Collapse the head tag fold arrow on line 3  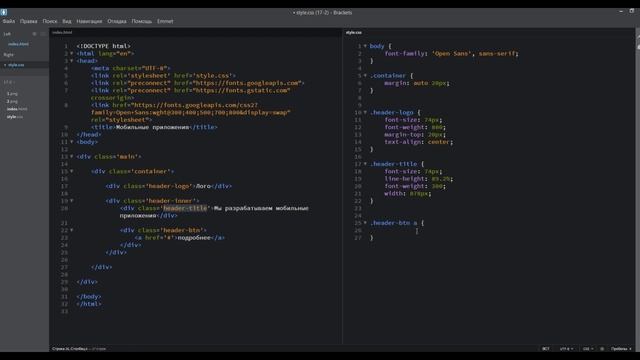pos(72,61)
